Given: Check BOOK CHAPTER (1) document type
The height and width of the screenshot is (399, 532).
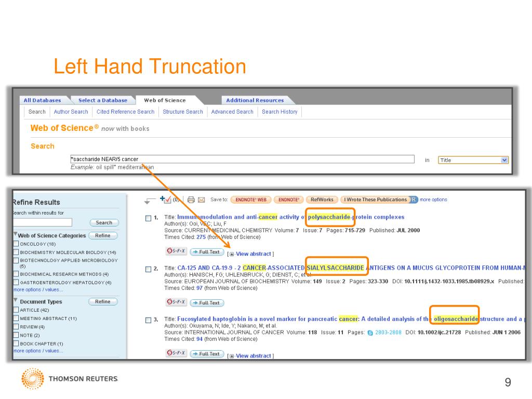Looking at the screenshot, I should point(16,343).
